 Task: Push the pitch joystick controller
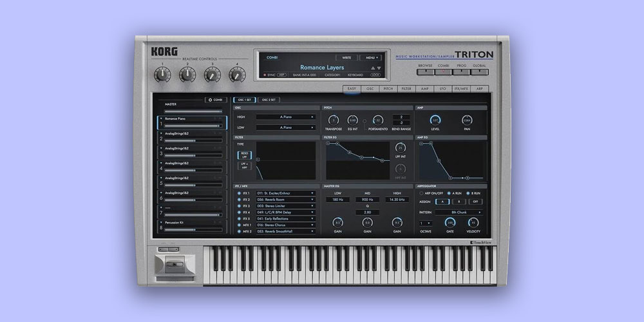(x=175, y=263)
